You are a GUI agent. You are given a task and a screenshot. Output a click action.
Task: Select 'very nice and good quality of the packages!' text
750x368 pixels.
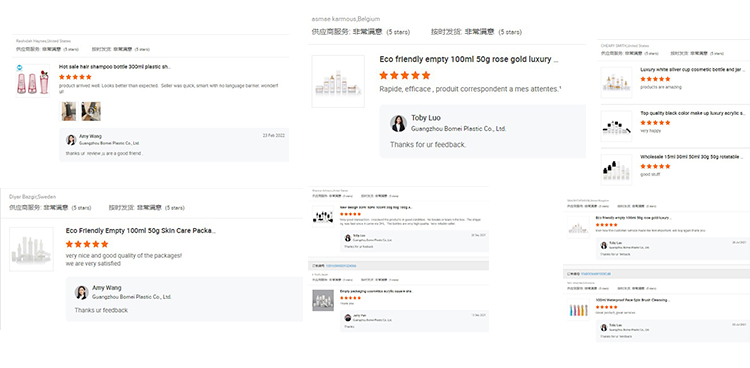click(x=124, y=256)
